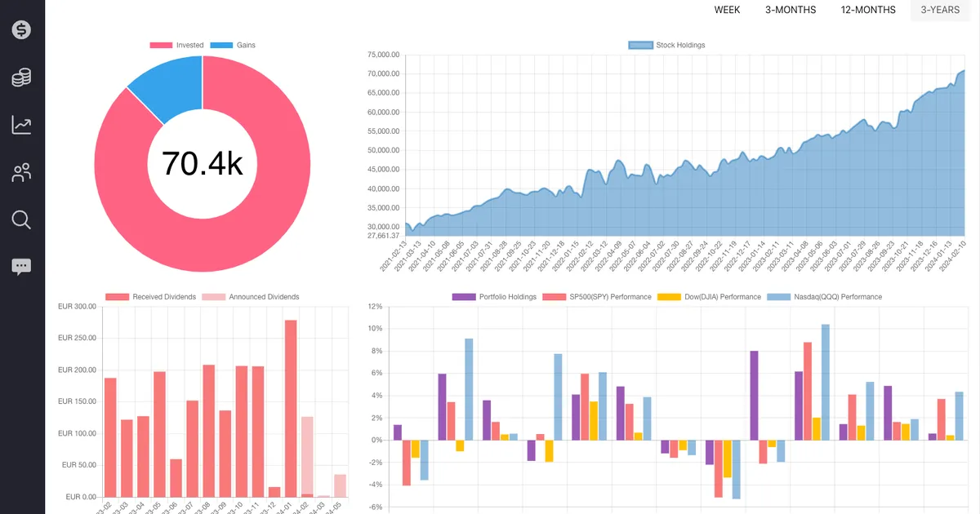Open the line chart performance icon
Screen dimensions: 980x514
22,125
